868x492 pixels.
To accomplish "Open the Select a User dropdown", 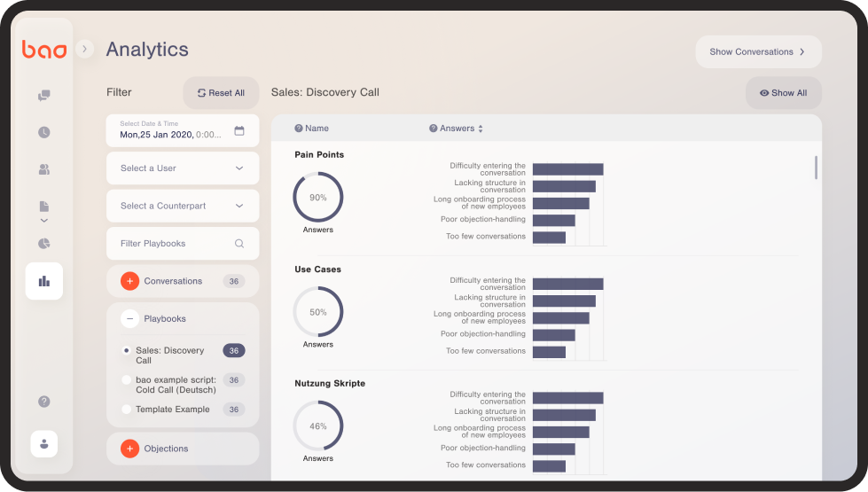I will (182, 168).
